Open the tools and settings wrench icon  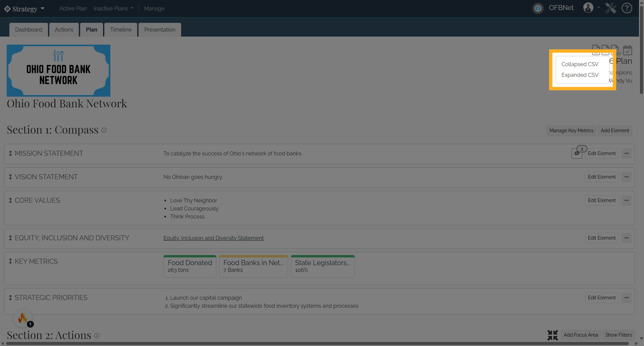point(611,8)
